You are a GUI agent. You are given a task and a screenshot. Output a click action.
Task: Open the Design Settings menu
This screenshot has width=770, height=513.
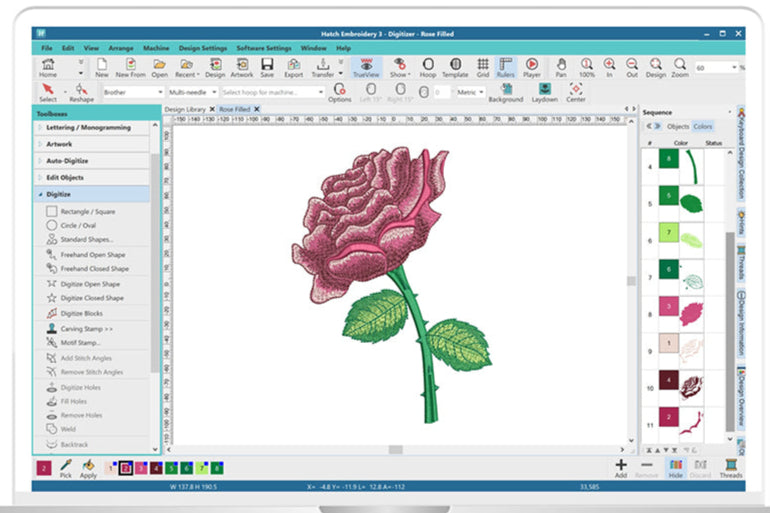click(203, 48)
